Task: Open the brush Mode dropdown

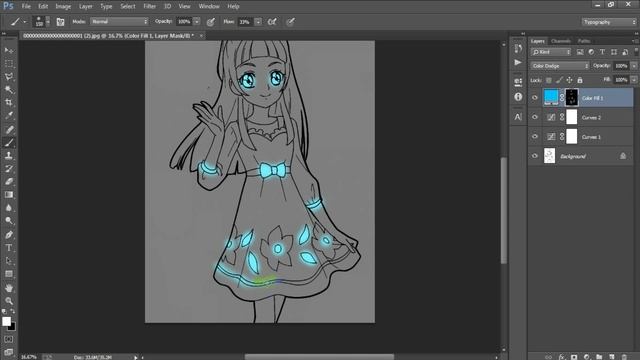Action: point(119,22)
